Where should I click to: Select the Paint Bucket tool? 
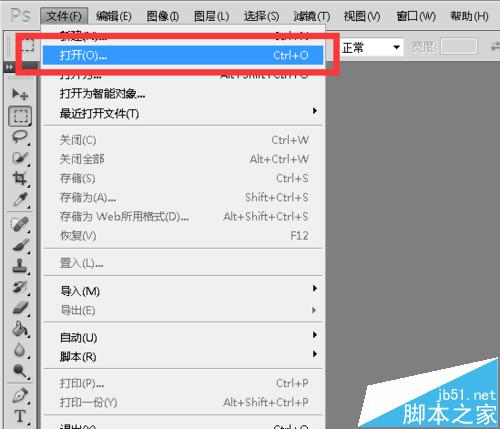coord(20,329)
